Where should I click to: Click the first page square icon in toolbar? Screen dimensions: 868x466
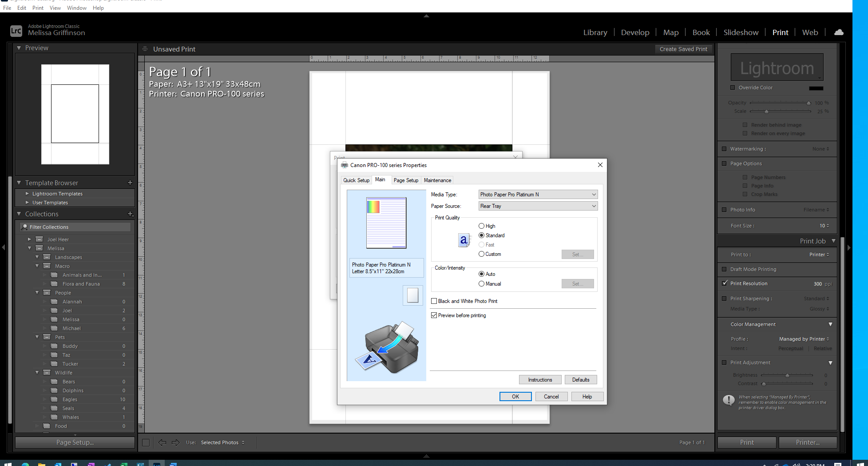click(146, 442)
